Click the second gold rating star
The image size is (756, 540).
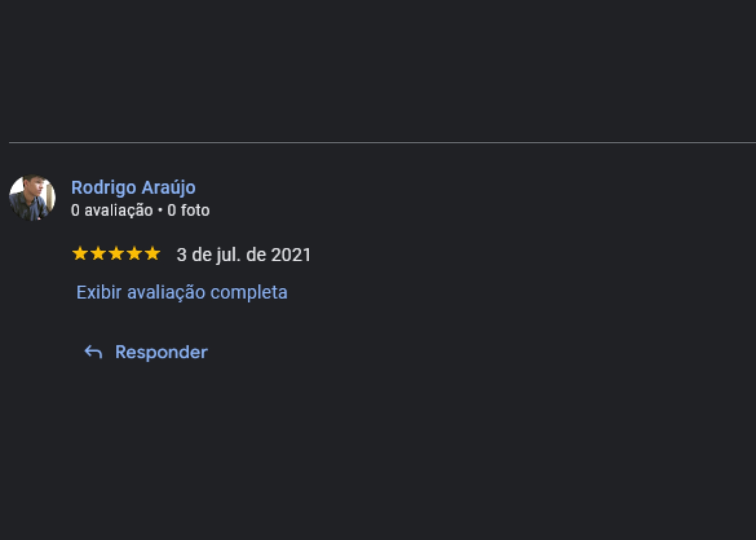(98, 253)
